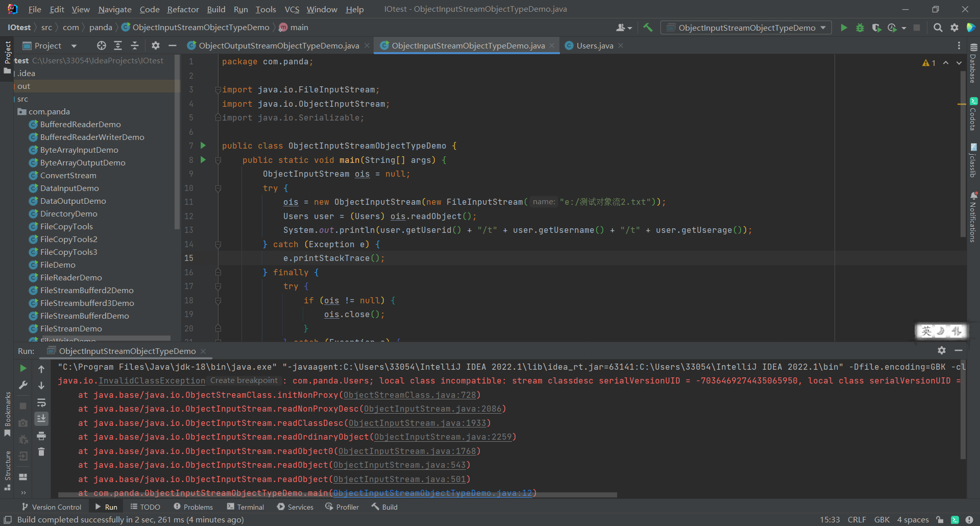980x526 pixels.
Task: Start debugging with the bug icon
Action: (860, 28)
